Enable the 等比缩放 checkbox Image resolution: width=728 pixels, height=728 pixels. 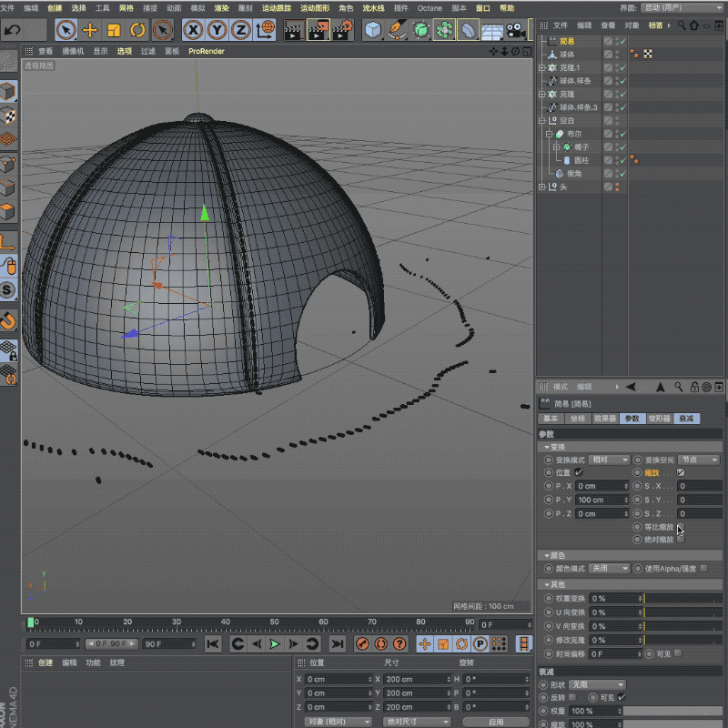(680, 527)
